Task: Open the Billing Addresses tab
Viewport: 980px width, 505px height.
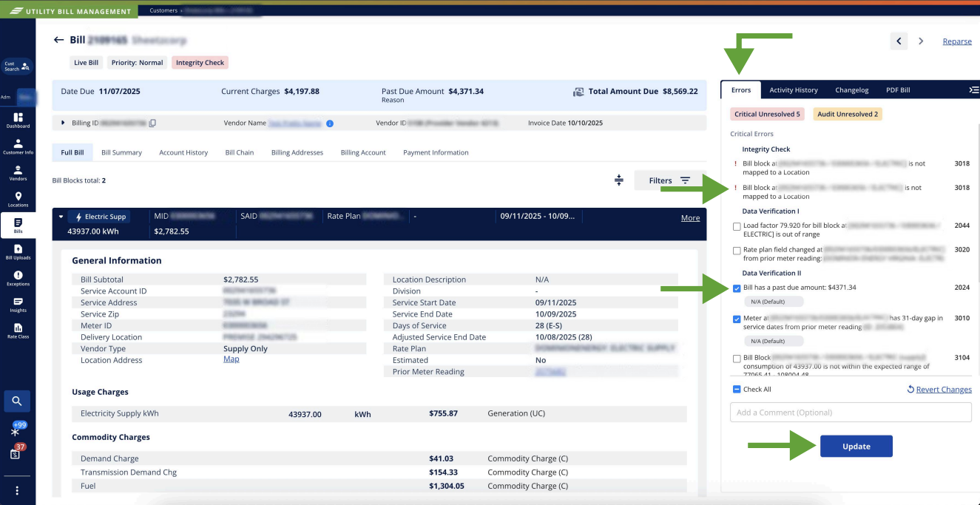Action: 297,152
